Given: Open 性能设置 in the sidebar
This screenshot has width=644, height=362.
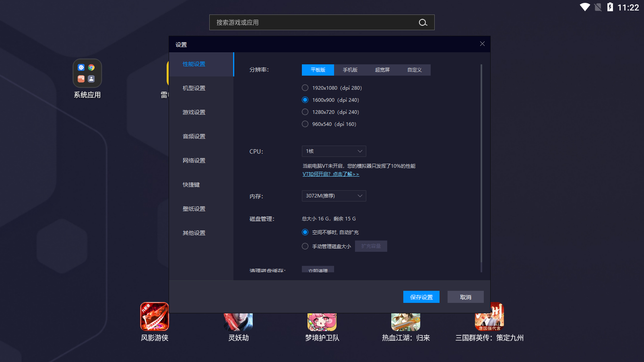Looking at the screenshot, I should tap(201, 64).
